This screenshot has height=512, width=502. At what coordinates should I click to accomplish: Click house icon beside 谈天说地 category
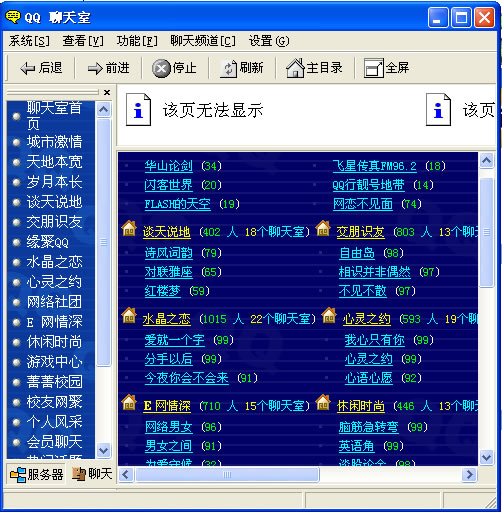click(129, 229)
